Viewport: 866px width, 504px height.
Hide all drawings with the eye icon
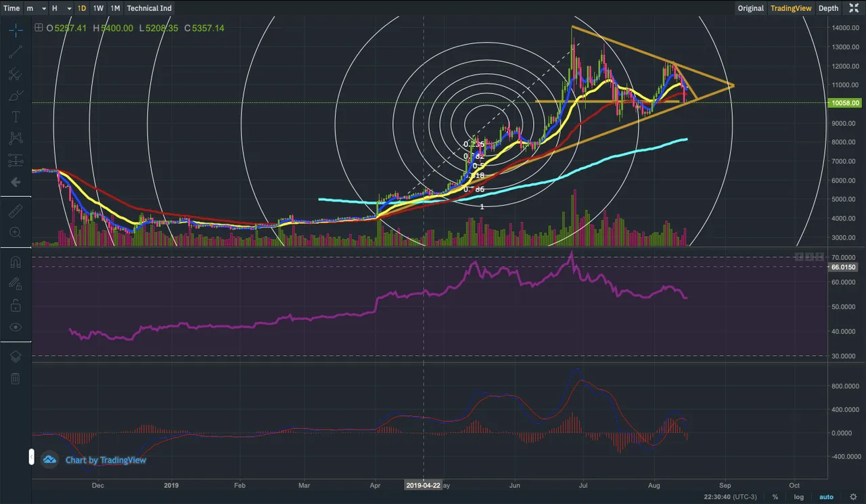(16, 327)
